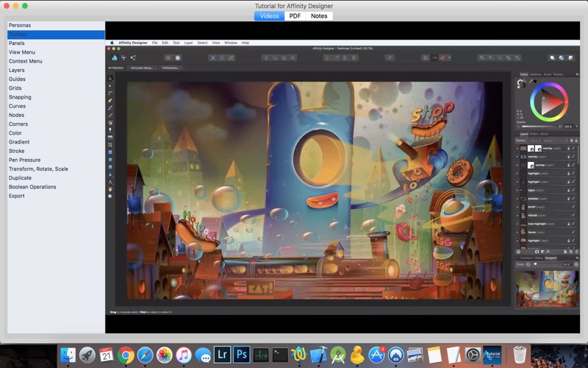The height and width of the screenshot is (368, 588).
Task: Select the Rectangle shape tool
Action: [110, 152]
